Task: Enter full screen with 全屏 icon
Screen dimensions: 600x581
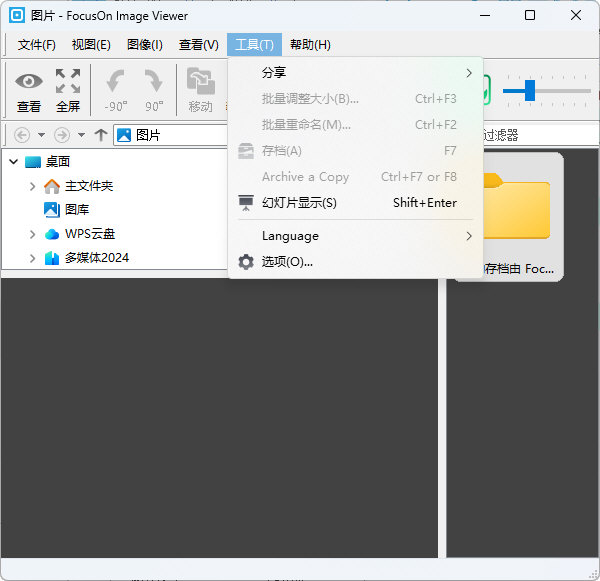Action: coord(68,81)
